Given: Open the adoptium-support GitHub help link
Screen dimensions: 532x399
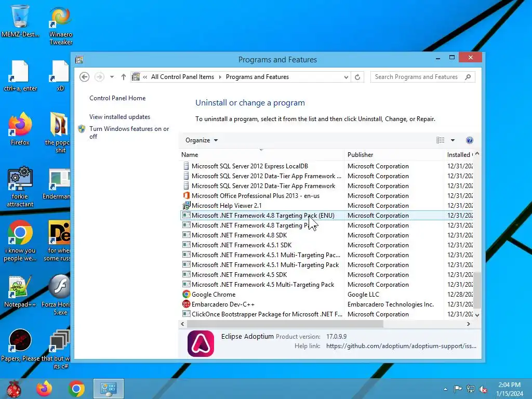Looking at the screenshot, I should coord(401,346).
